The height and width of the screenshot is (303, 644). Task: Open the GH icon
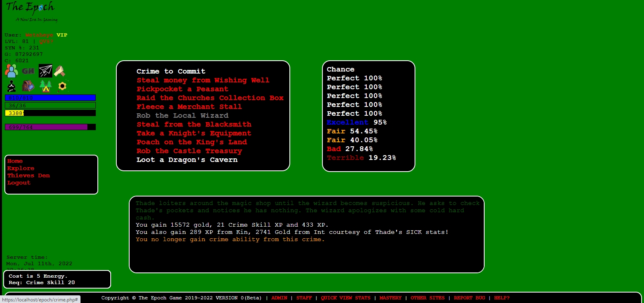28,71
